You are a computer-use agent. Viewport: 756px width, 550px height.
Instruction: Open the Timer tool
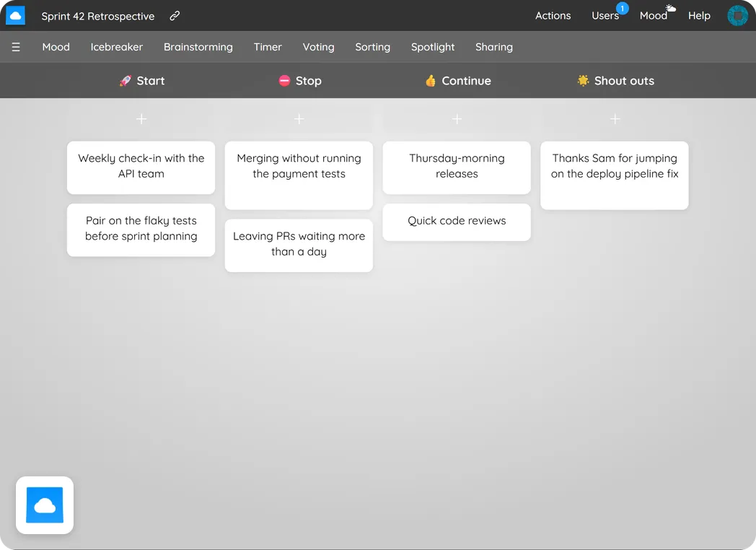(268, 47)
